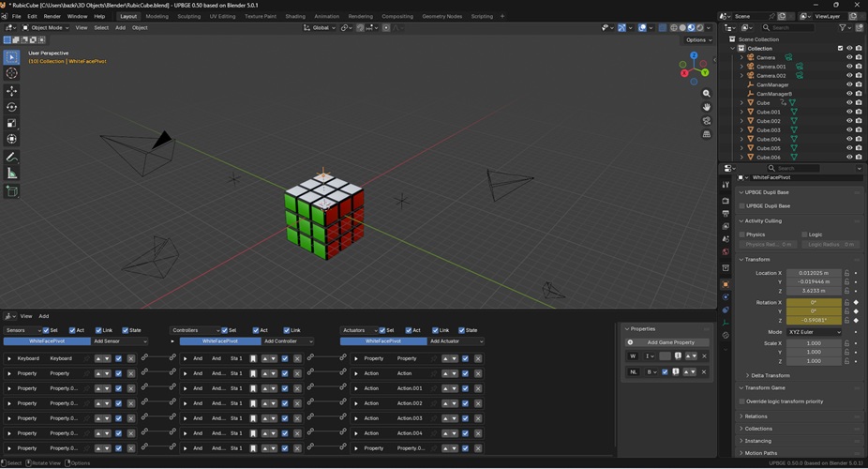The height and width of the screenshot is (469, 868).
Task: Enable UPBGE Dupli Base checkbox
Action: (742, 206)
